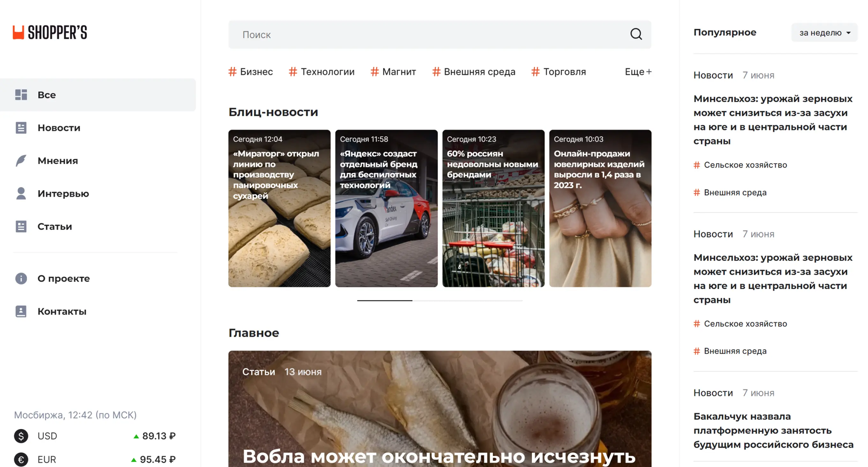Click the Блиц-новости carousel progress bar
The height and width of the screenshot is (467, 868).
click(440, 300)
